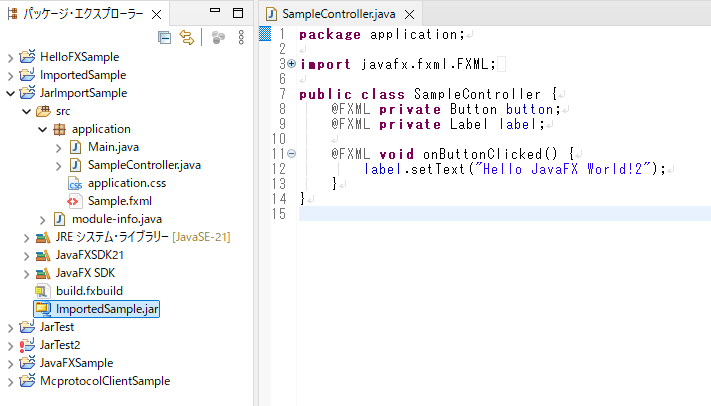
Task: Click the application package icon
Action: (x=59, y=129)
